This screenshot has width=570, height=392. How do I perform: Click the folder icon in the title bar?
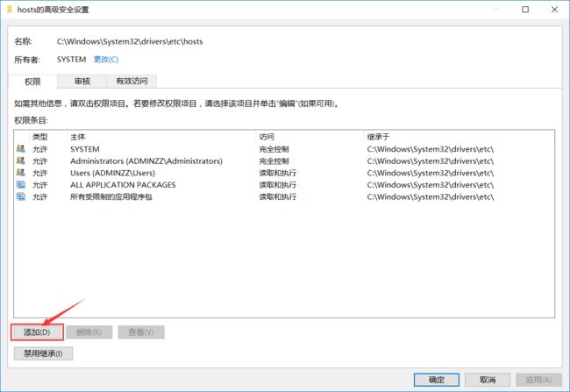(10, 9)
